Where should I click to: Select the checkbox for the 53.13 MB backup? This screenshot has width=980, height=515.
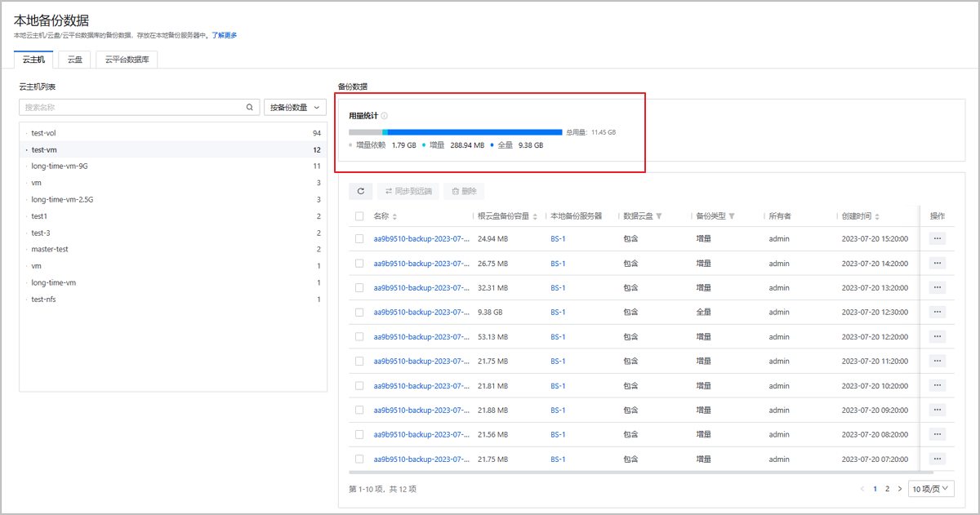click(x=359, y=336)
